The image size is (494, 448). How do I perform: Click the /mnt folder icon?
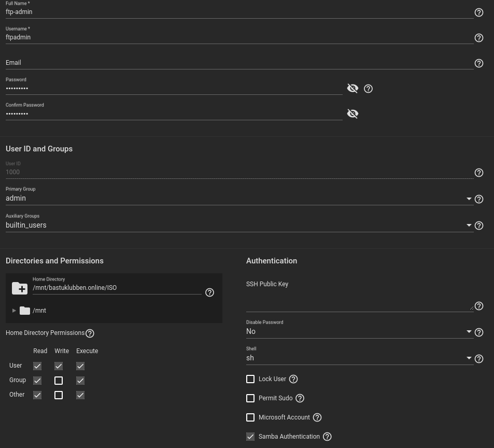[x=24, y=311]
